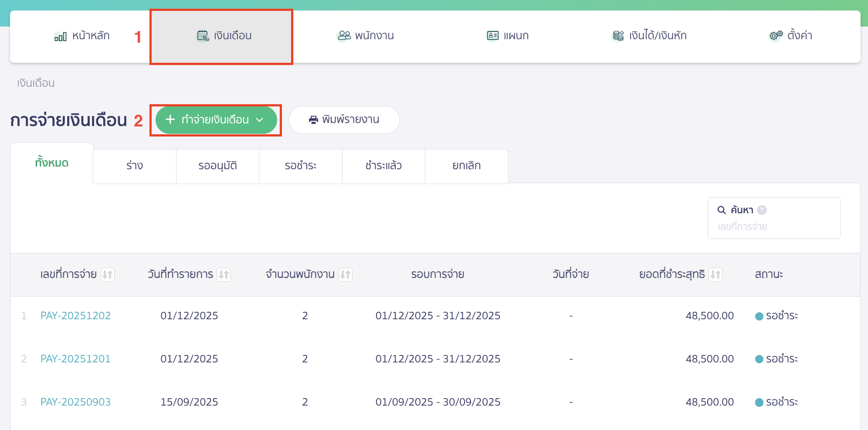Select the bar chart icon on หน้าหลัก

pos(61,36)
